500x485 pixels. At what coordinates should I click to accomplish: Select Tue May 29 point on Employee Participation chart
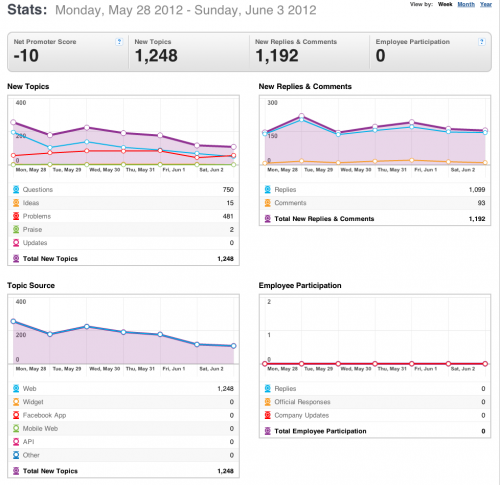click(301, 364)
